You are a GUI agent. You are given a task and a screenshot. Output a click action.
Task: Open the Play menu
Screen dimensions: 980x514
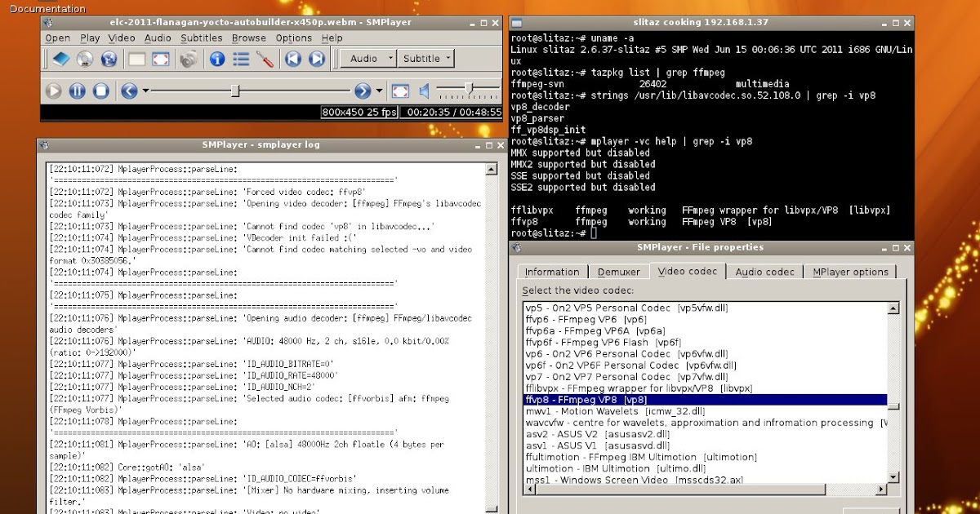[90, 38]
